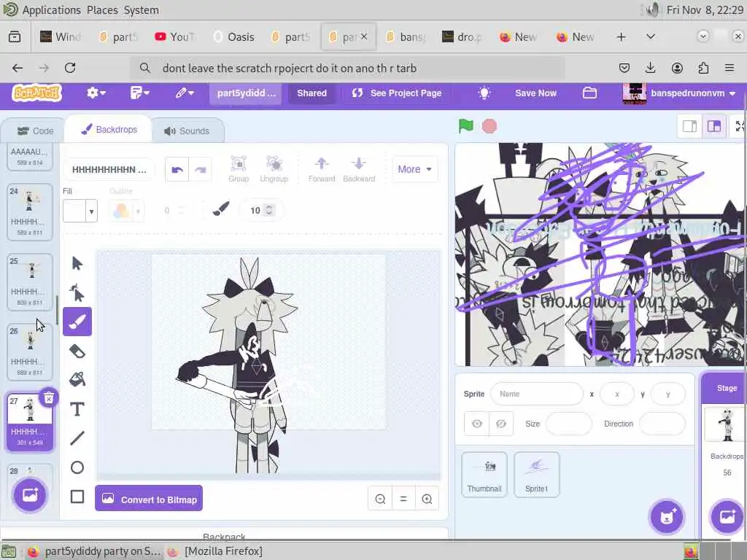Delete backdrop 27 with trash icon
747x560 pixels.
49,398
